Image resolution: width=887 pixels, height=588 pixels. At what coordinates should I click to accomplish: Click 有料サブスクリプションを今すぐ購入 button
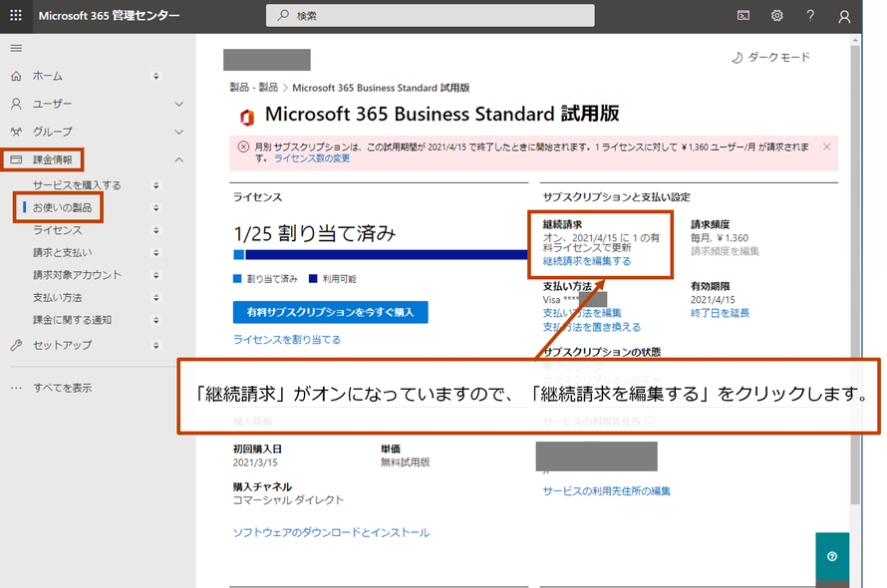(330, 312)
